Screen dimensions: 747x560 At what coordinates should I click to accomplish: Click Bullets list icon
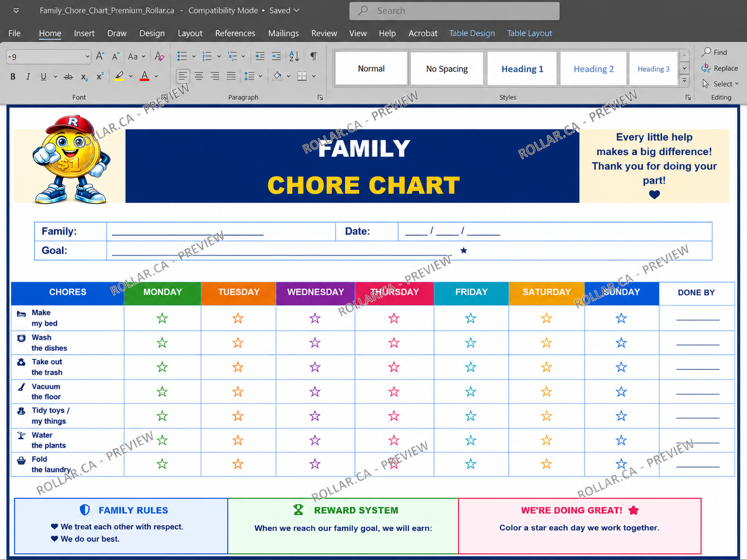(182, 56)
